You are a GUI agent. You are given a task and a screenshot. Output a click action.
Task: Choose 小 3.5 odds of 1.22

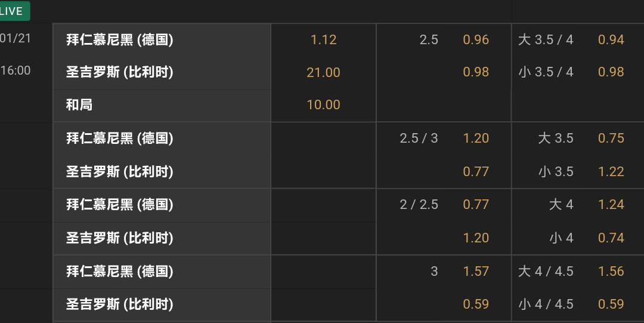[611, 172]
